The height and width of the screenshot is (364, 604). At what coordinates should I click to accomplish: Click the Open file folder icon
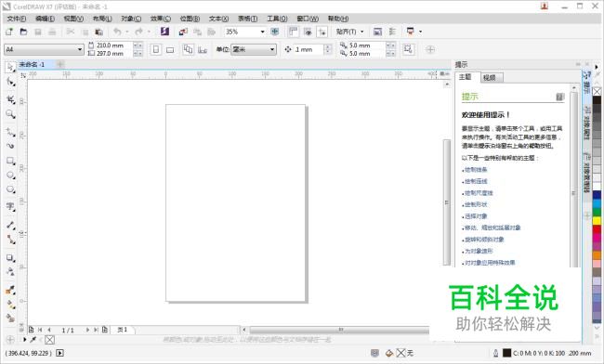23,32
